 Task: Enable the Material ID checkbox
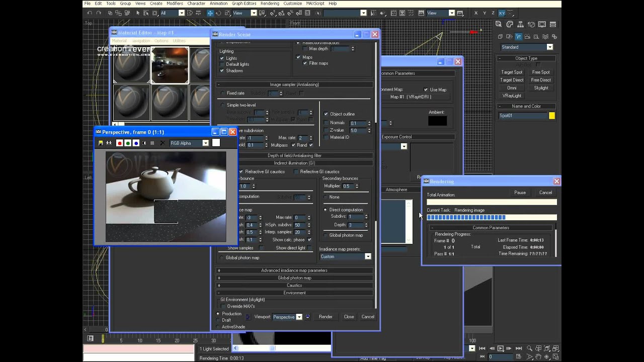(x=326, y=137)
